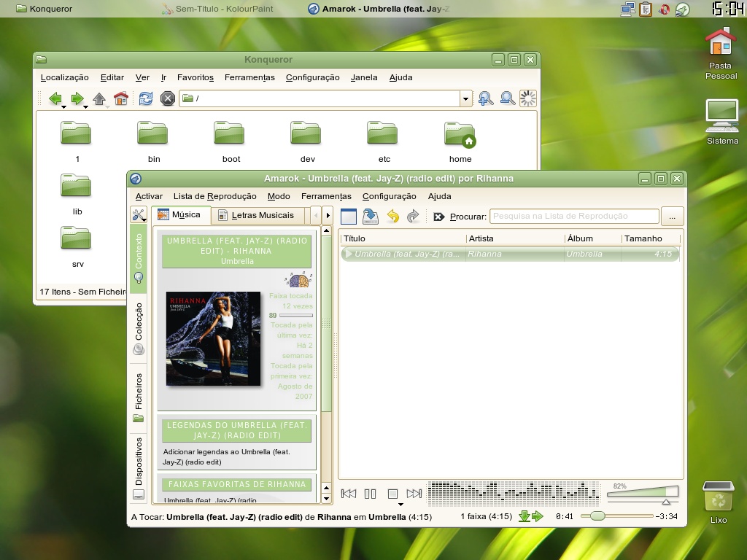Open Favoritos menu in Konqueror
This screenshot has width=747, height=560.
(x=196, y=77)
